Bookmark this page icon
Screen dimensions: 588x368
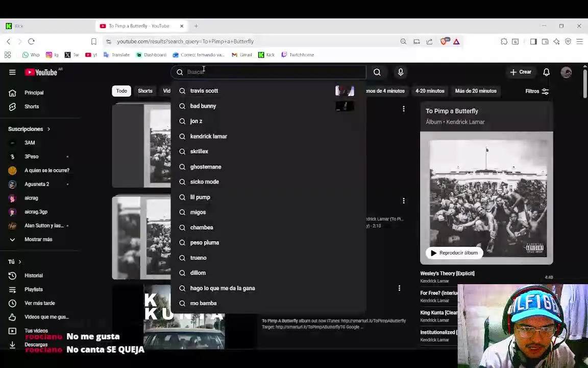[x=94, y=41]
